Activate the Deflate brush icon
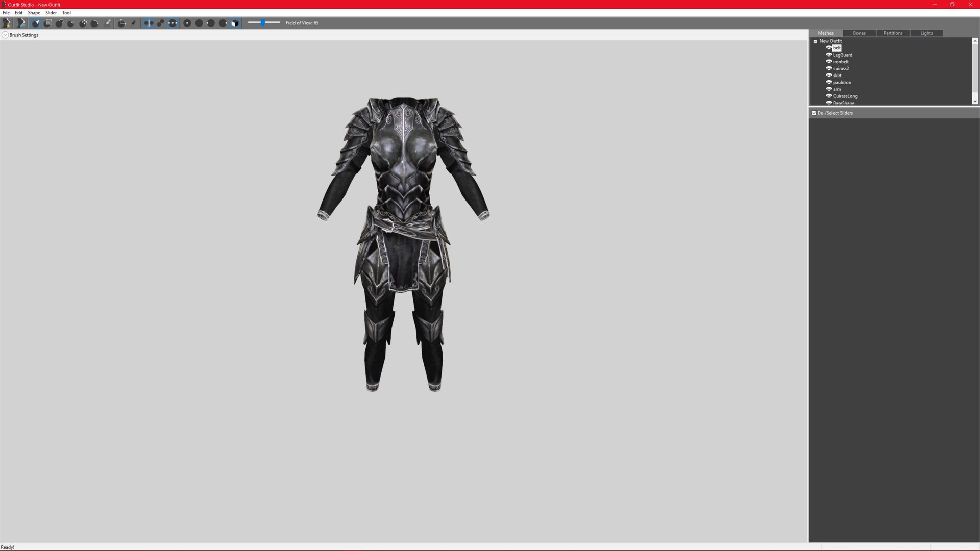This screenshot has width=980, height=551. [x=71, y=23]
